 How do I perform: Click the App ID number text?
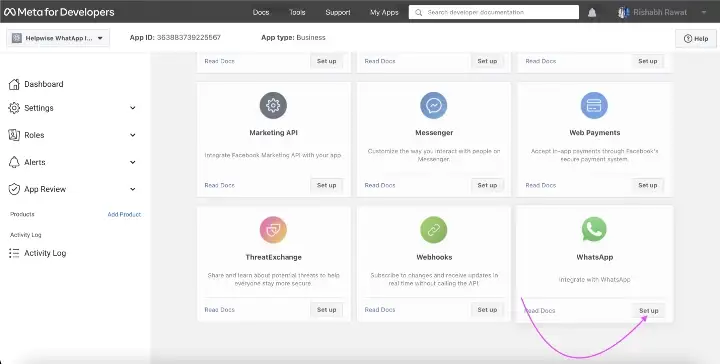[x=189, y=37]
